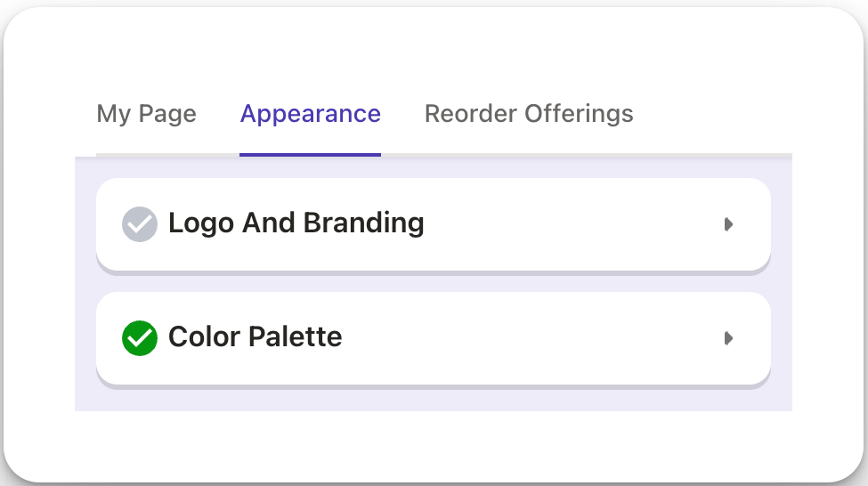The height and width of the screenshot is (486, 868).
Task: Click the word Color in the second card
Action: (x=204, y=336)
